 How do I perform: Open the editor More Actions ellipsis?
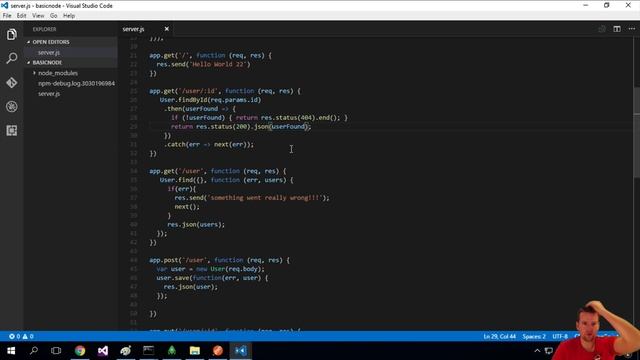(x=631, y=29)
